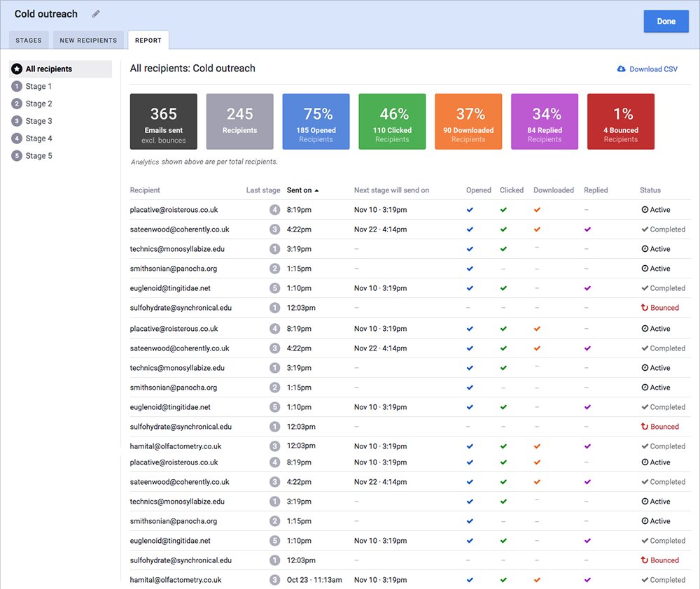Image resolution: width=700 pixels, height=589 pixels.
Task: Select the 245 Recipients tile
Action: tap(239, 122)
